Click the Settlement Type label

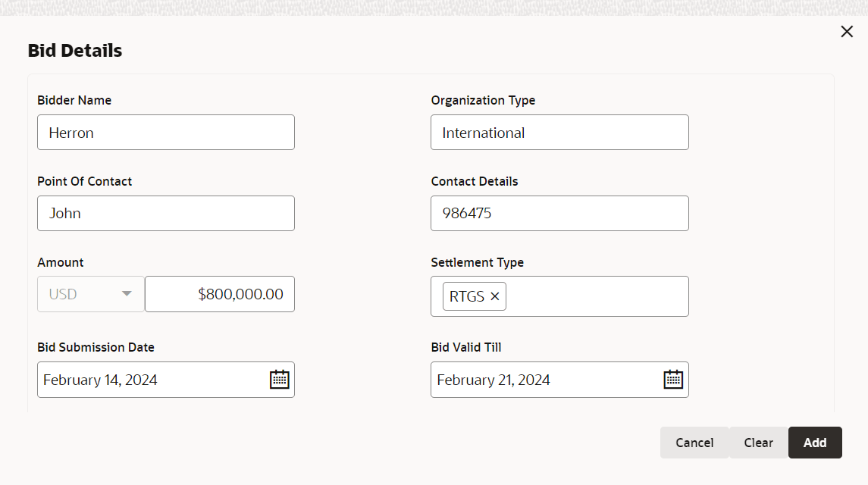click(x=477, y=262)
